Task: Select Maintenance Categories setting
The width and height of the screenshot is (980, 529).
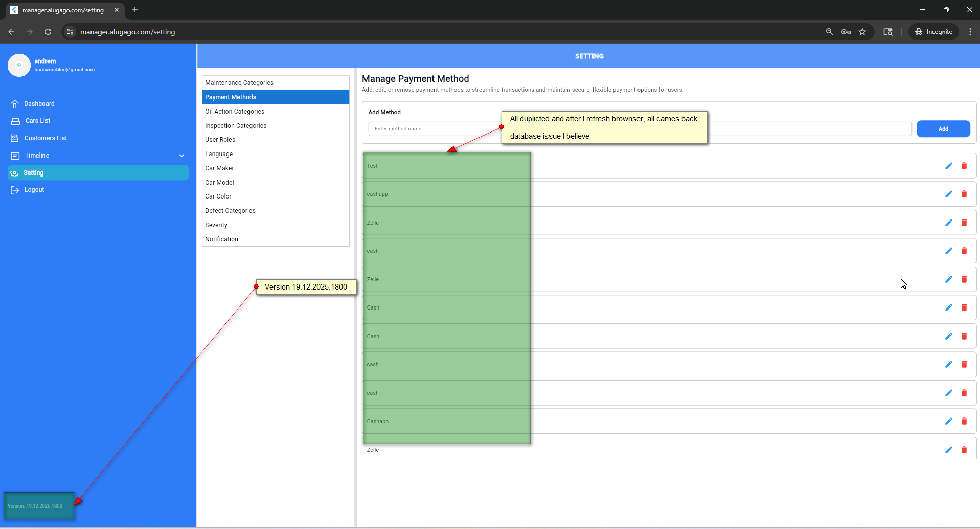Action: (x=239, y=83)
